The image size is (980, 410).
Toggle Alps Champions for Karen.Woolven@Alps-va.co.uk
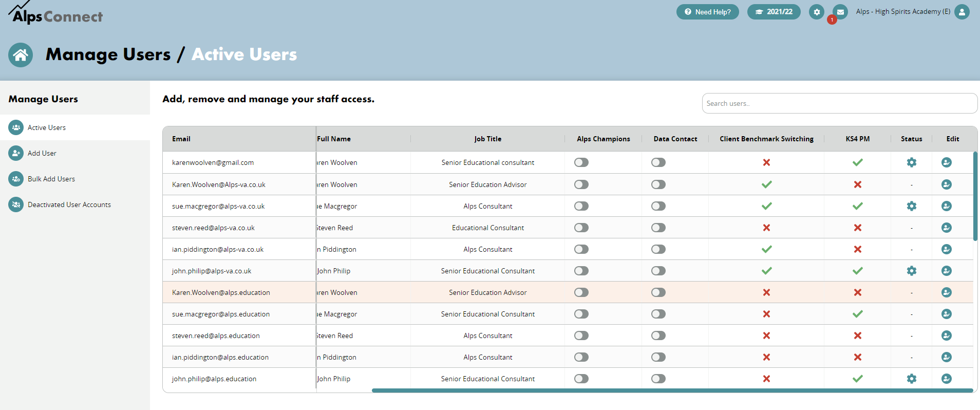point(581,184)
